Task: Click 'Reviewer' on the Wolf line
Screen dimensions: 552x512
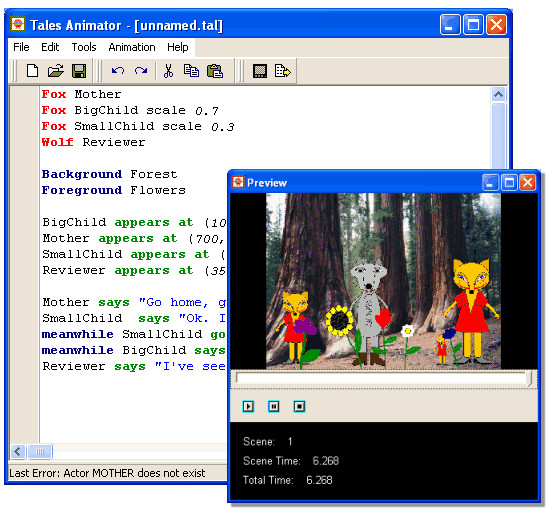Action: pos(114,142)
